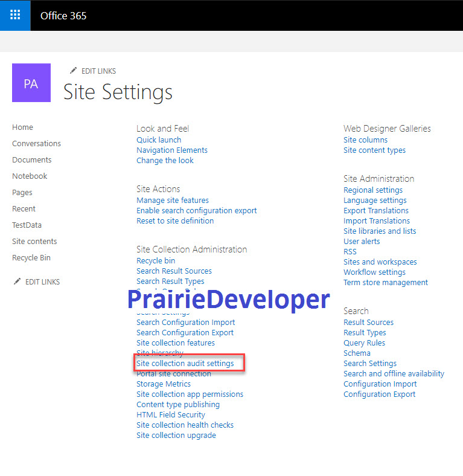This screenshot has width=463, height=476.
Task: Open Site collection features
Action: click(x=176, y=343)
